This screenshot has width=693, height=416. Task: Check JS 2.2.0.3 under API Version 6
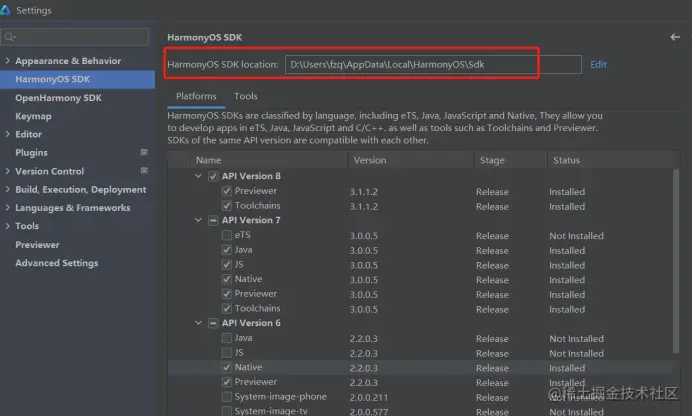coord(227,352)
